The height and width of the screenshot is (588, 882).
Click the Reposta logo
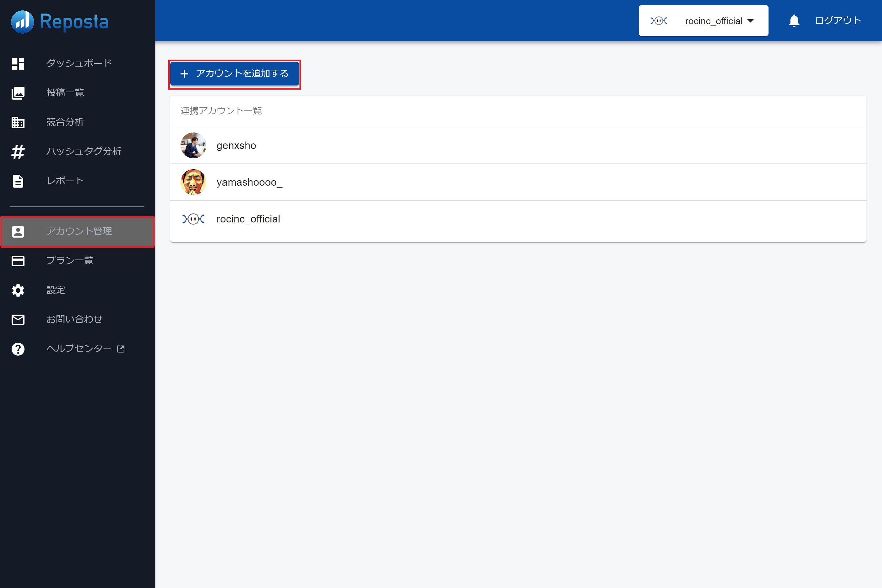(x=60, y=21)
